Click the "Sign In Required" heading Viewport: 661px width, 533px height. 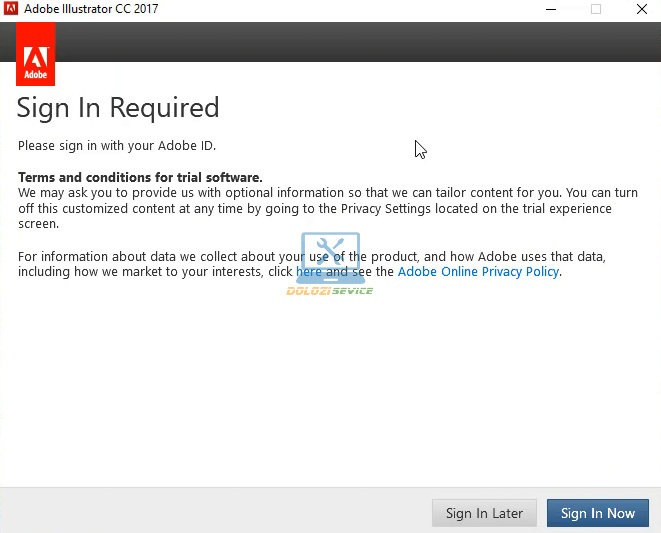tap(118, 108)
